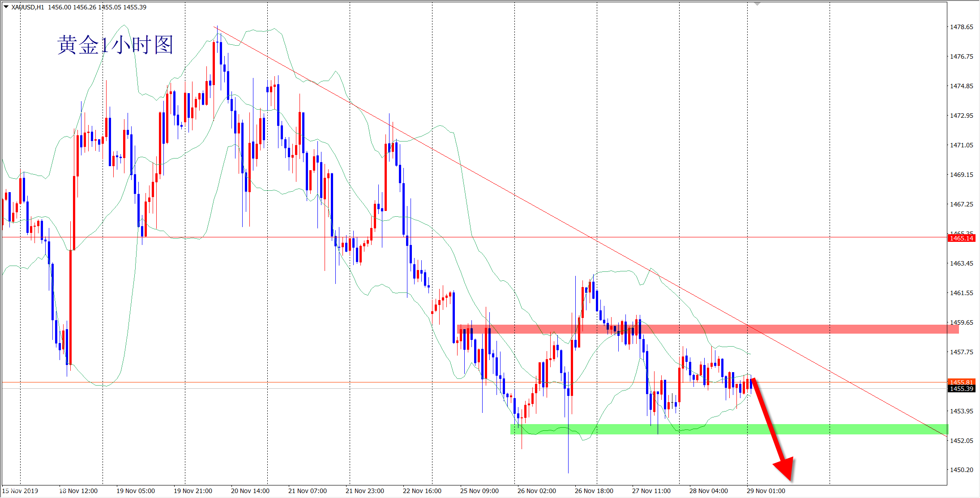Viewport: 980px width, 498px height.
Task: Click the 26 Nov 18:00 time label
Action: (594, 491)
